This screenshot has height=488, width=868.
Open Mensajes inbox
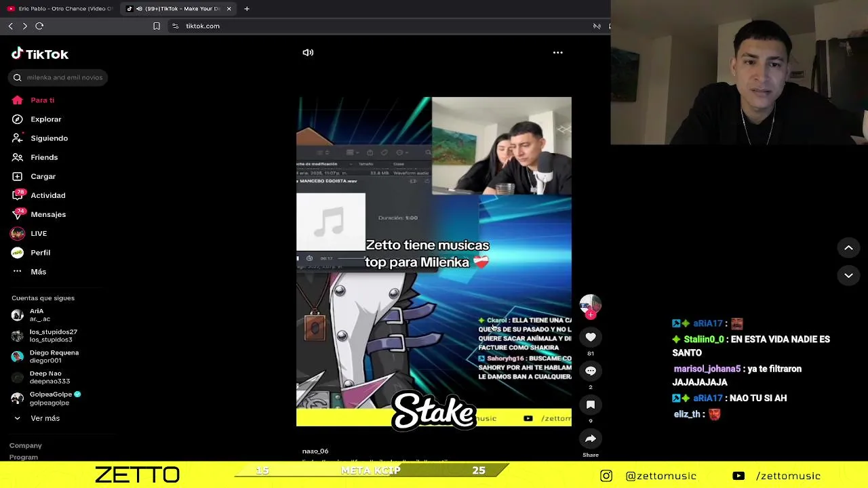(48, 214)
